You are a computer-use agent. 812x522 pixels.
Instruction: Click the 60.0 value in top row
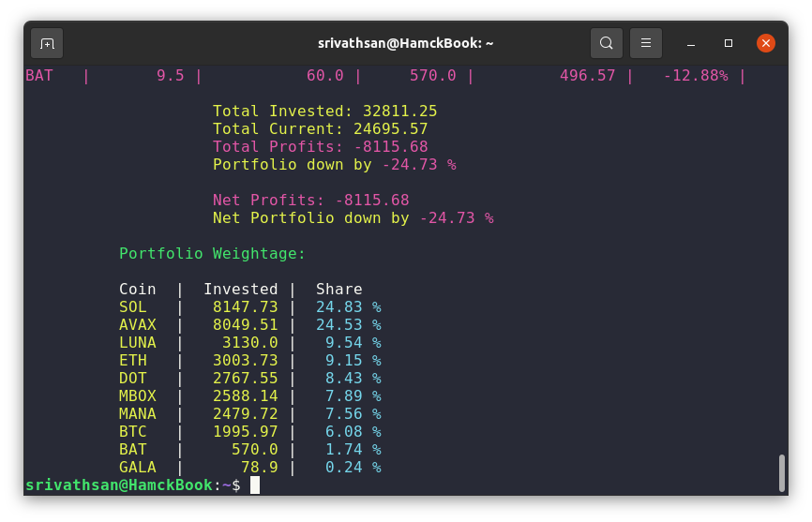pyautogui.click(x=324, y=76)
